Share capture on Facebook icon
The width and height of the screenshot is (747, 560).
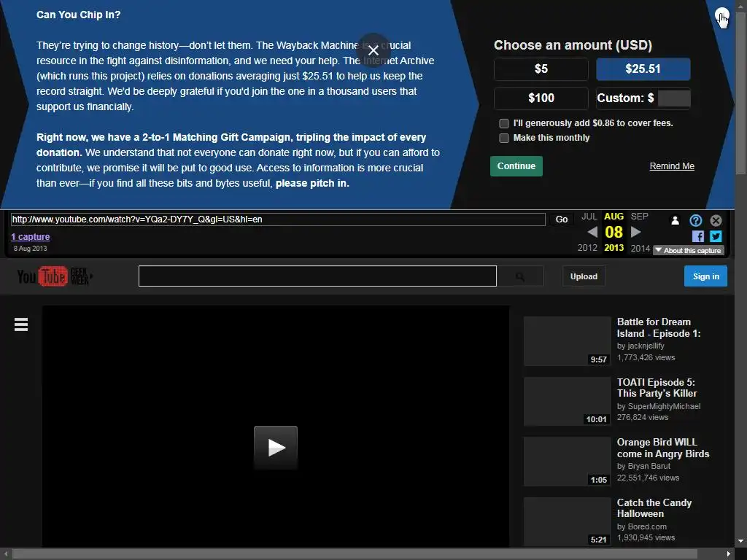coord(698,236)
